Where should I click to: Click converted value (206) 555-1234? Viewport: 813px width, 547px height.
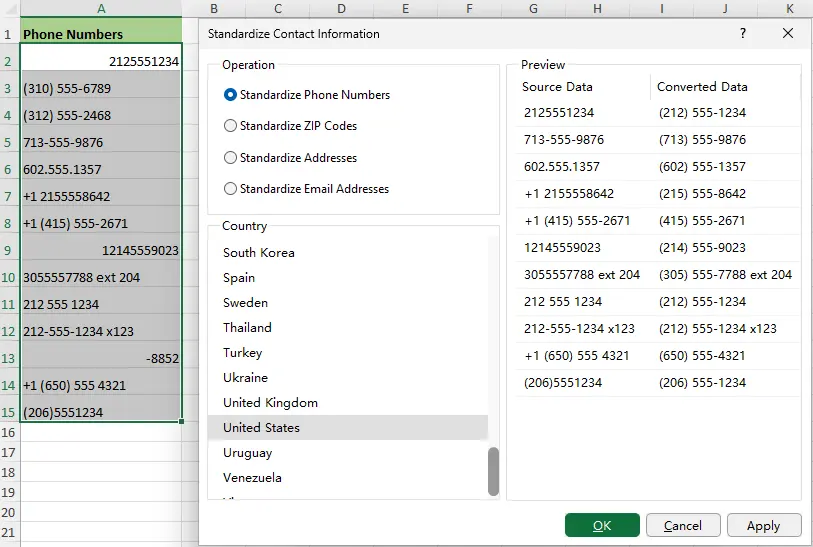click(x=702, y=382)
